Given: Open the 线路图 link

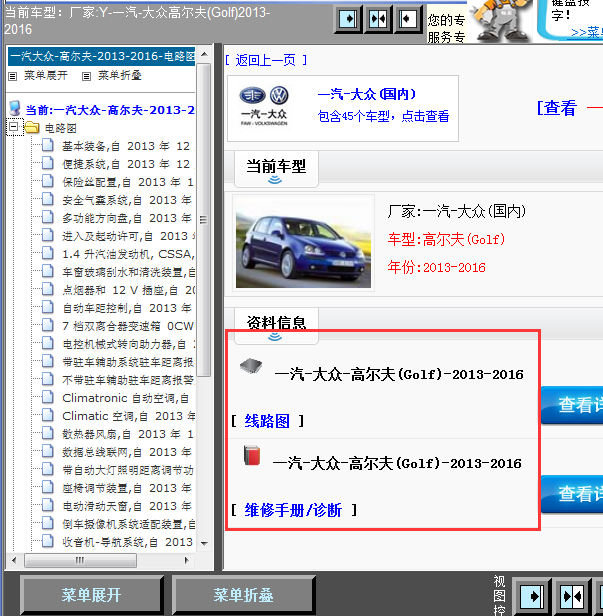Looking at the screenshot, I should pos(267,421).
